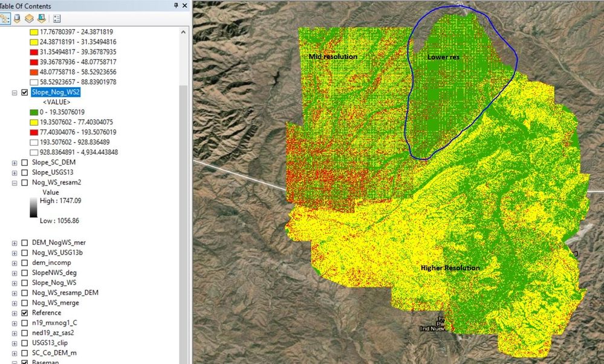Screen dimensions: 604x364
Task: Enable the USGS13_clip layer checkbox
Action: click(x=25, y=343)
